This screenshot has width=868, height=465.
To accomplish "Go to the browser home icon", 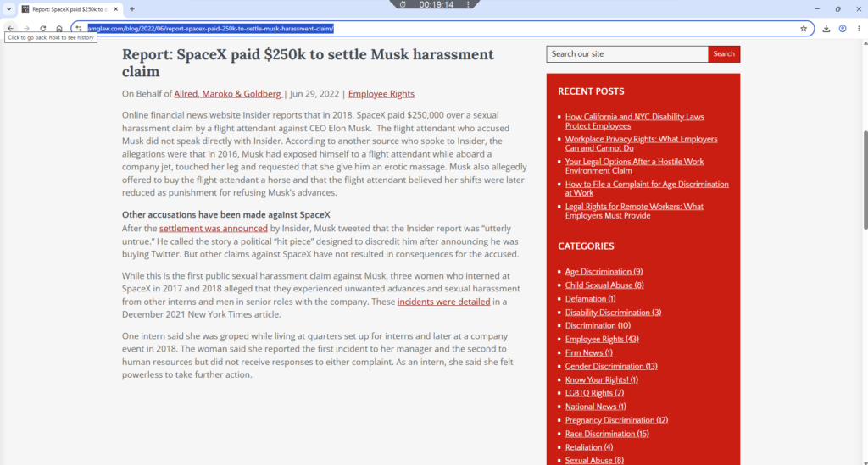I will tap(59, 29).
